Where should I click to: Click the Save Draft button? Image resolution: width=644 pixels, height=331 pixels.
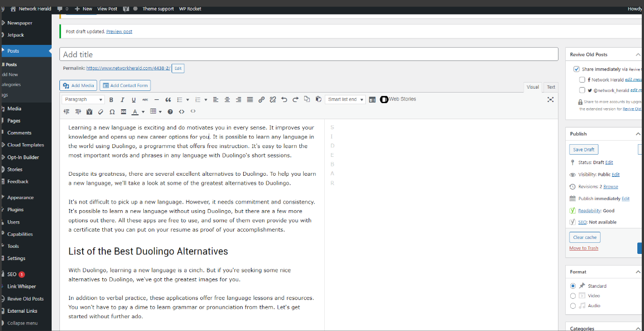coord(583,150)
